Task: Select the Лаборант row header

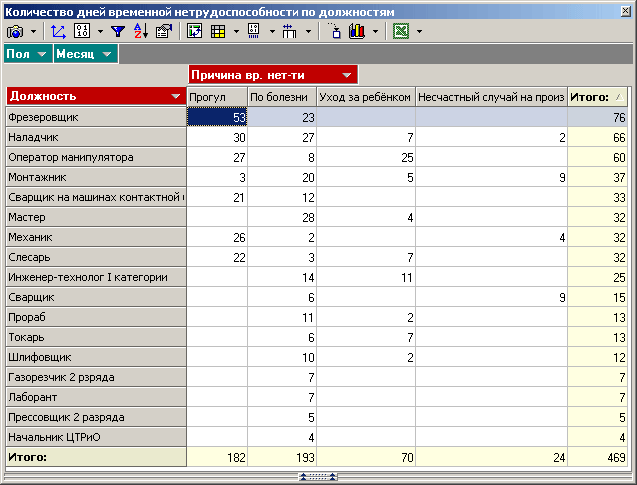Action: (96, 397)
